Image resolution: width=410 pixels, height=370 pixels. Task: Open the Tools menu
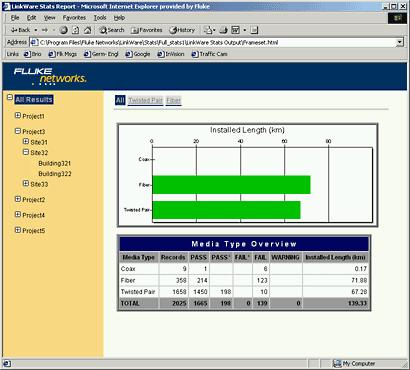click(x=100, y=18)
